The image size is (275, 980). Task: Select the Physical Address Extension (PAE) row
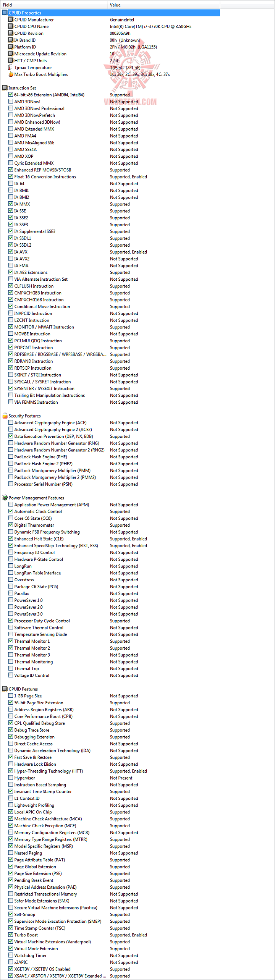(x=110, y=887)
